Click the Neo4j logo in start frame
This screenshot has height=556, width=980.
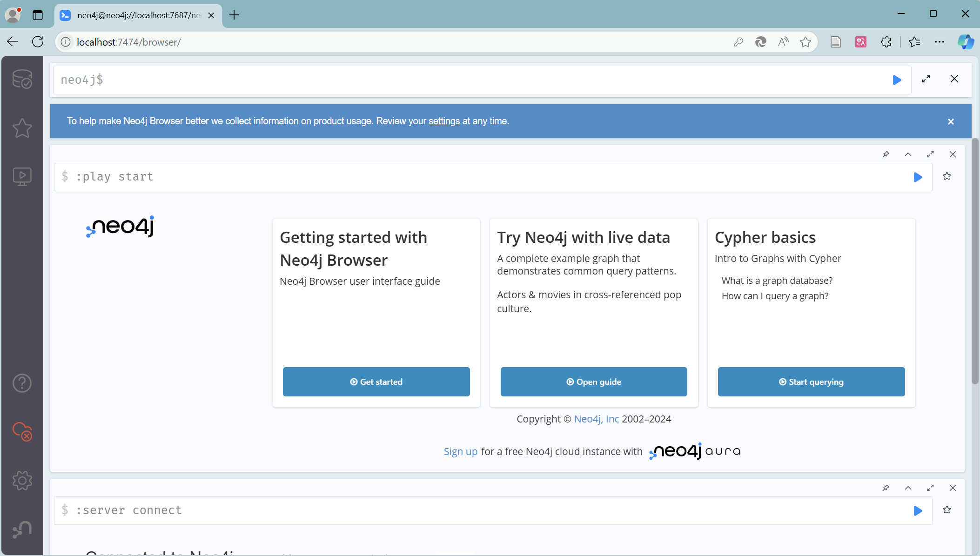coord(120,227)
